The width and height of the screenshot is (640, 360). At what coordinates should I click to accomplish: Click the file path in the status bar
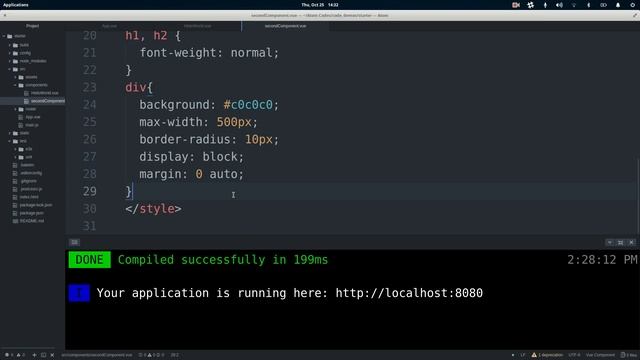click(x=97, y=355)
